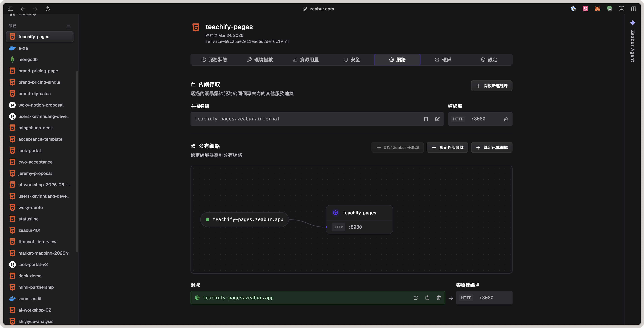This screenshot has width=644, height=328.
Task: Open the MetaMask fox extension icon
Action: click(x=597, y=9)
